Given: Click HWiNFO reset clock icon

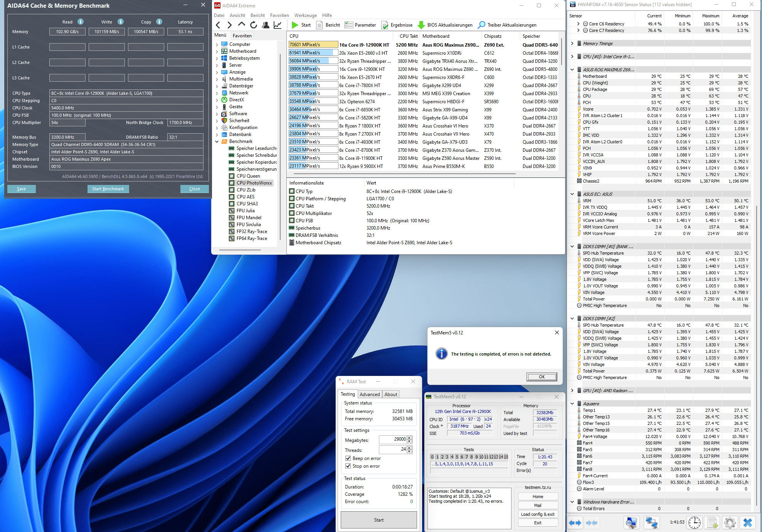Looking at the screenshot, I should click(x=695, y=522).
